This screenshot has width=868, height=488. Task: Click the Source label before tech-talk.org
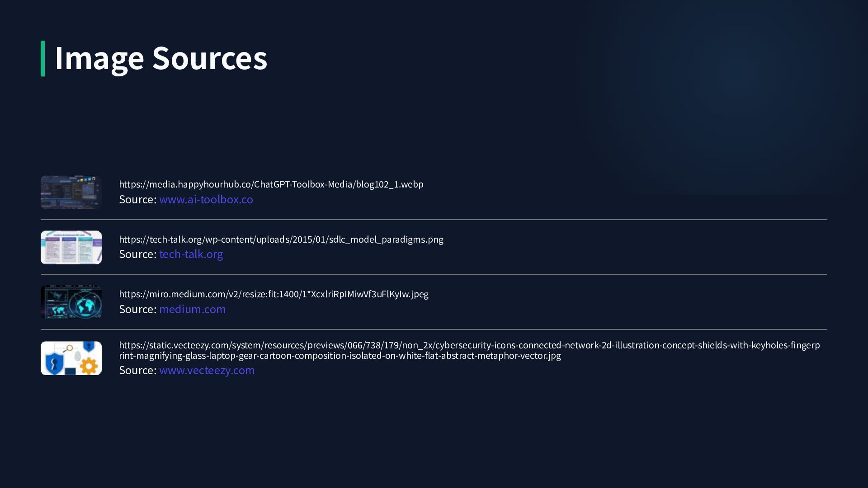[x=137, y=254]
